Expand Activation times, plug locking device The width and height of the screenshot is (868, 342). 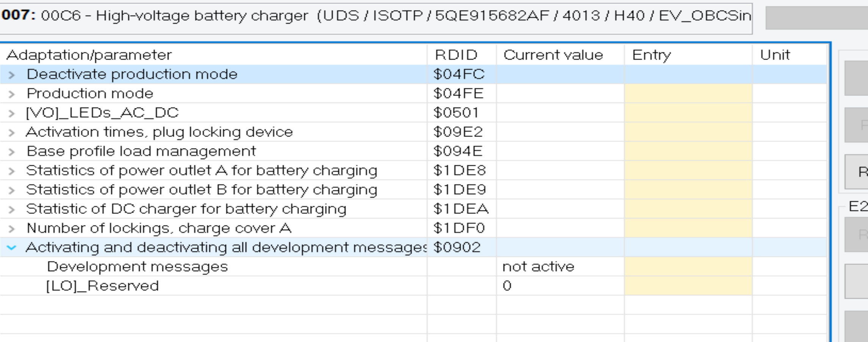(x=12, y=132)
